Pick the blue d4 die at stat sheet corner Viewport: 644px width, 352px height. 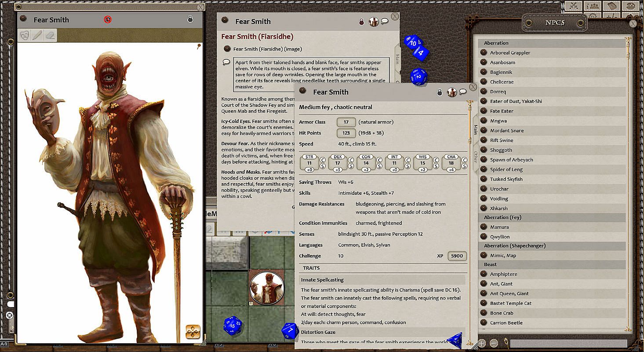point(455,341)
